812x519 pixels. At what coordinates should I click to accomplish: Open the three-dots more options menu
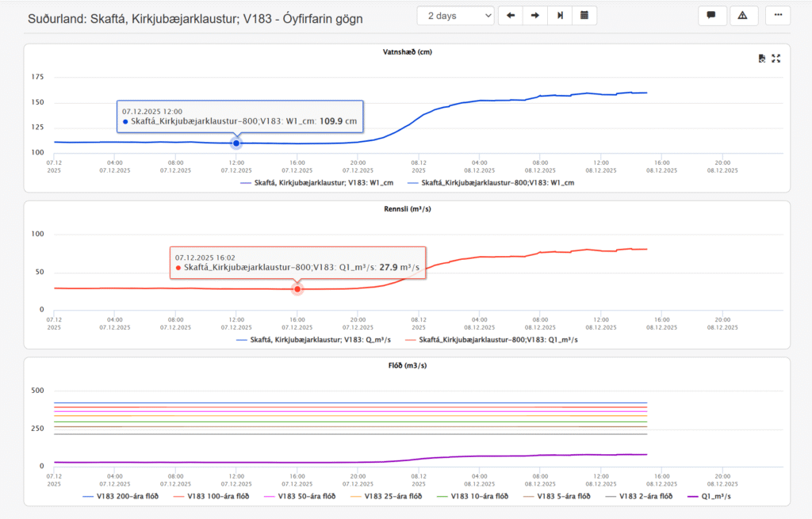pos(777,16)
